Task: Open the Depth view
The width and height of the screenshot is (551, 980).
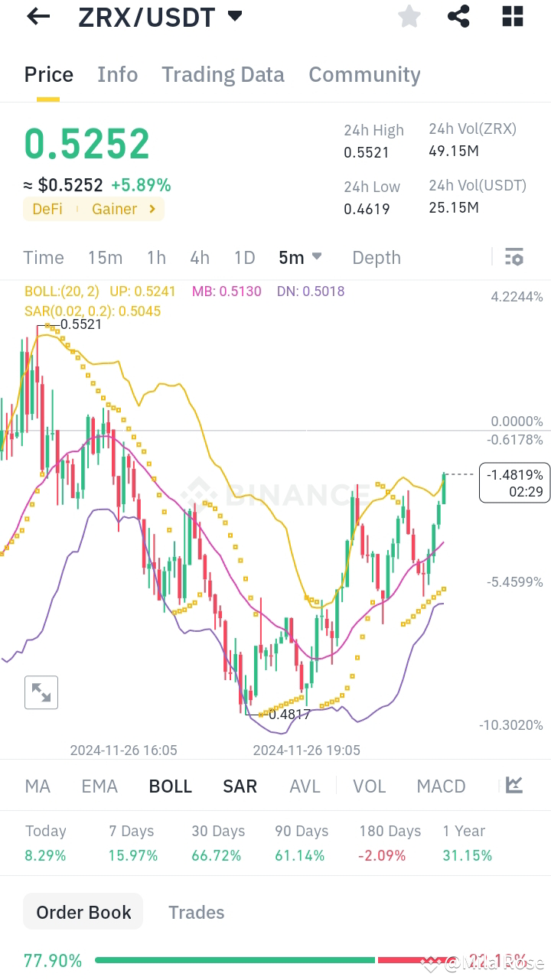Action: pyautogui.click(x=376, y=257)
